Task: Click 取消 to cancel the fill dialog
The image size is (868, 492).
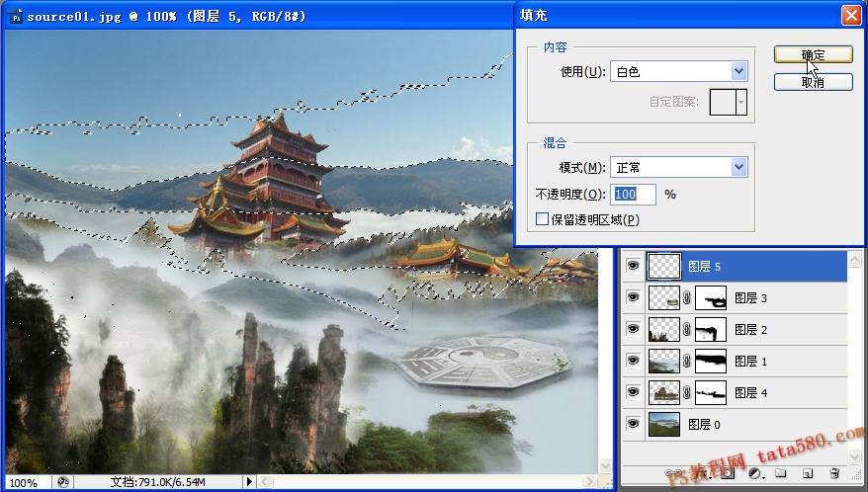Action: 814,82
